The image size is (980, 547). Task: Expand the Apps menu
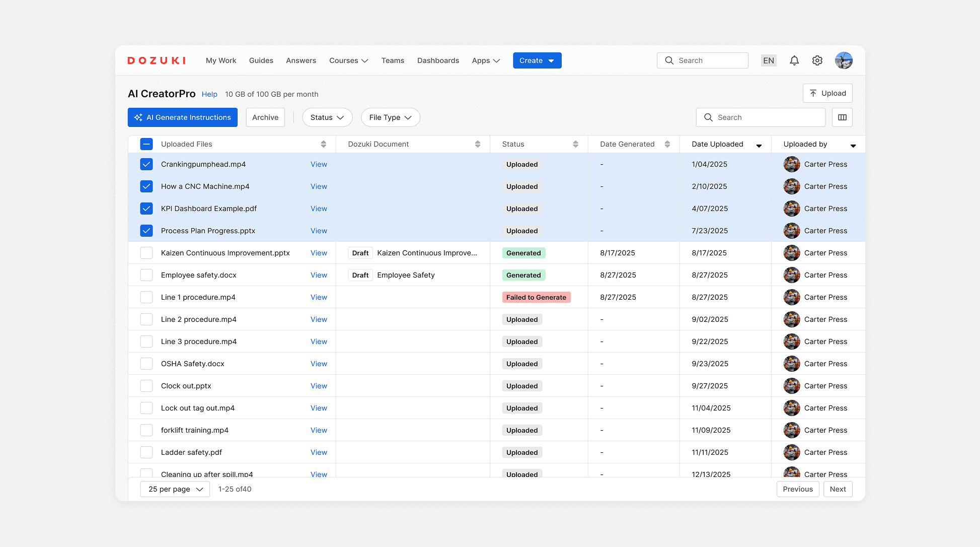(x=486, y=60)
